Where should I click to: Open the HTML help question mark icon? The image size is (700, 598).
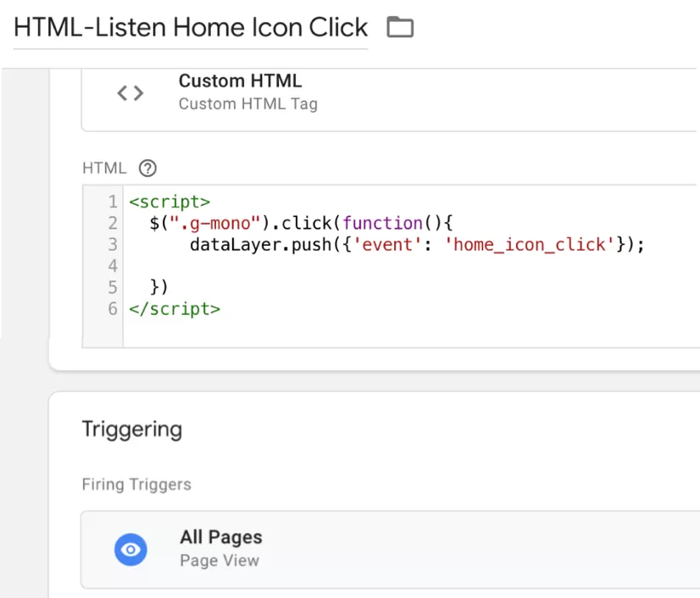click(x=147, y=169)
